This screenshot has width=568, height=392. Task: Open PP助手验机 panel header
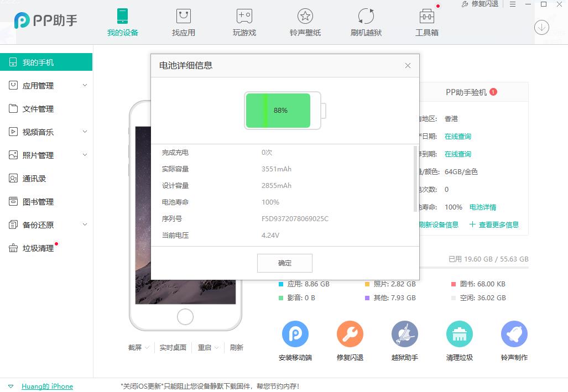466,92
